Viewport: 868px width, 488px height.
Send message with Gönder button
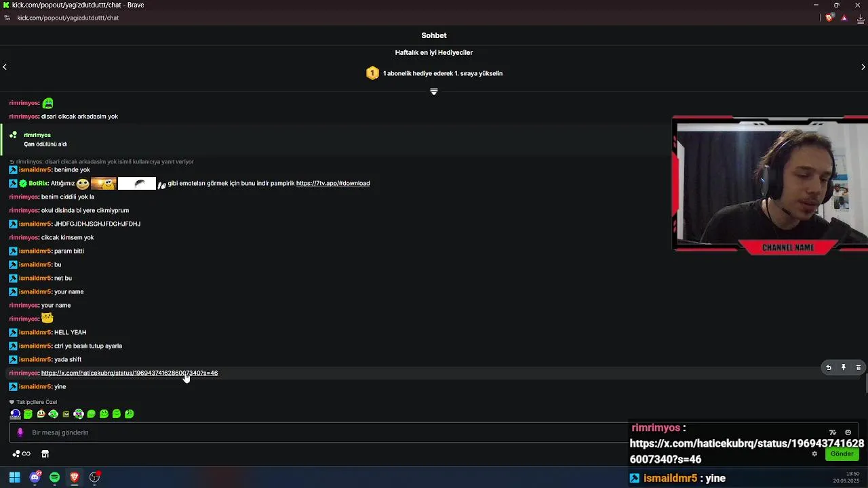842,454
